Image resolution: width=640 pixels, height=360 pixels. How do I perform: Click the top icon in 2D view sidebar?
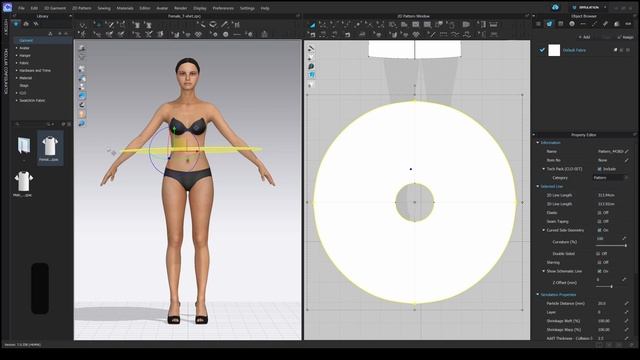(x=311, y=49)
